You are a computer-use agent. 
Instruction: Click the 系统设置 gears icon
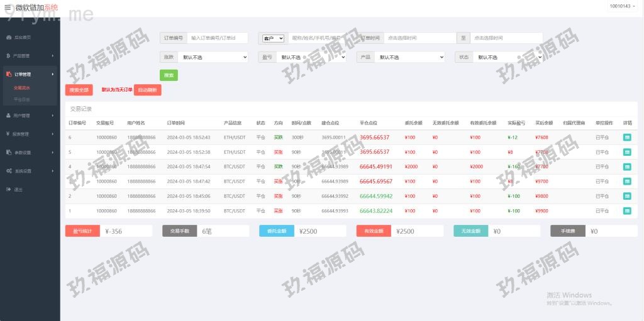coord(9,171)
